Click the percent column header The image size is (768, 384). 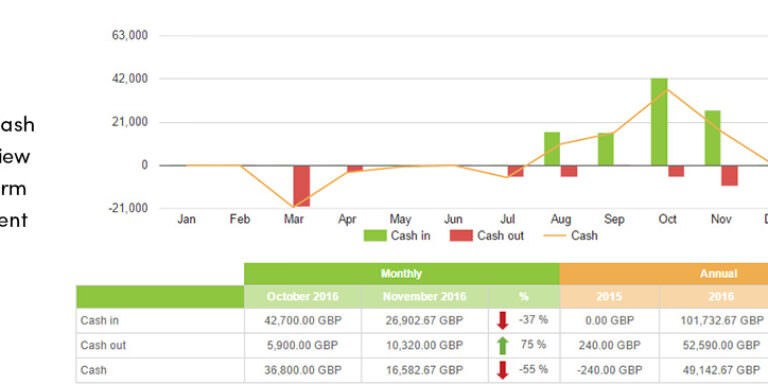(x=524, y=297)
